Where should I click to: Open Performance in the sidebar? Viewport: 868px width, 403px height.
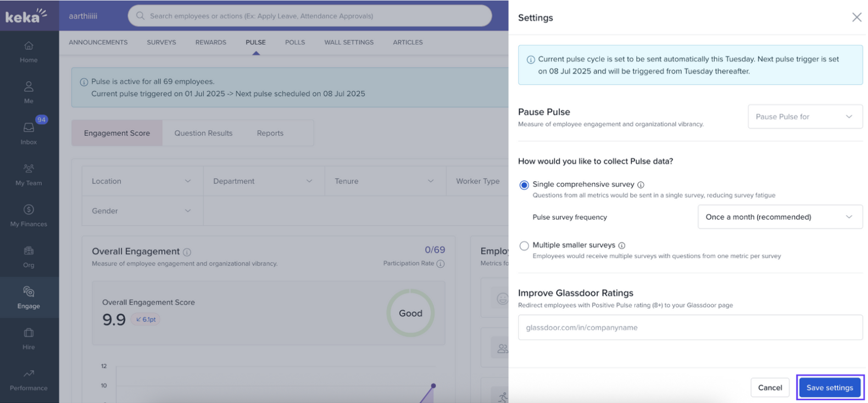click(x=29, y=379)
